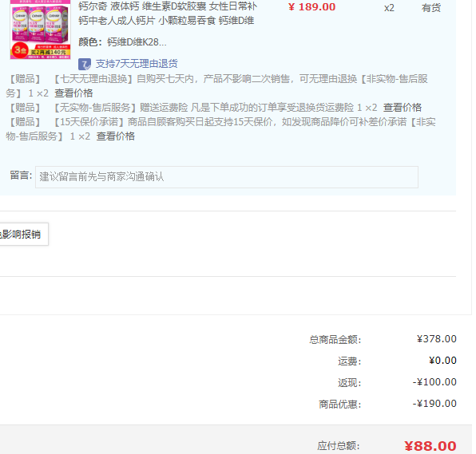Image resolution: width=476 pixels, height=454 pixels.
Task: Select the 返现 -¥100.00 amount
Action: coord(434,382)
